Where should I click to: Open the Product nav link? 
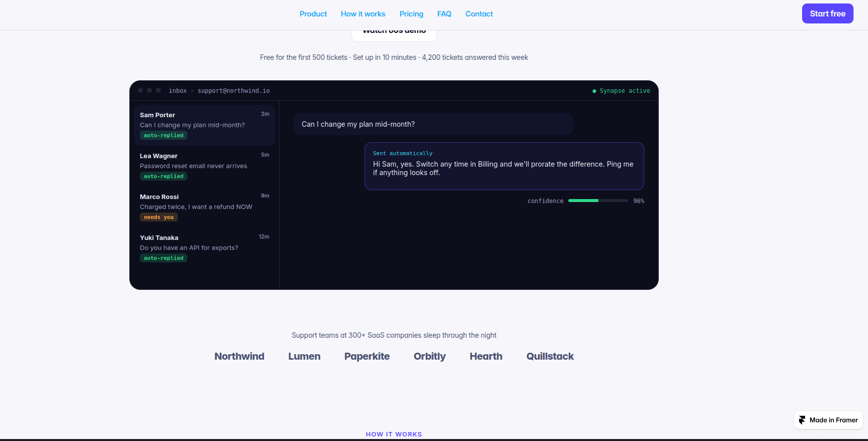click(313, 14)
